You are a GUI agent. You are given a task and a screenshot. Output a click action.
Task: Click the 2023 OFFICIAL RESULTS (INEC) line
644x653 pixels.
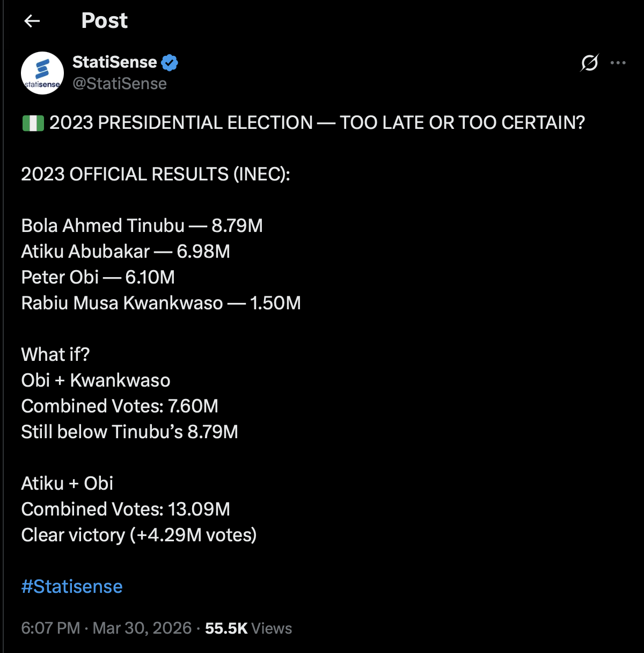tap(156, 174)
